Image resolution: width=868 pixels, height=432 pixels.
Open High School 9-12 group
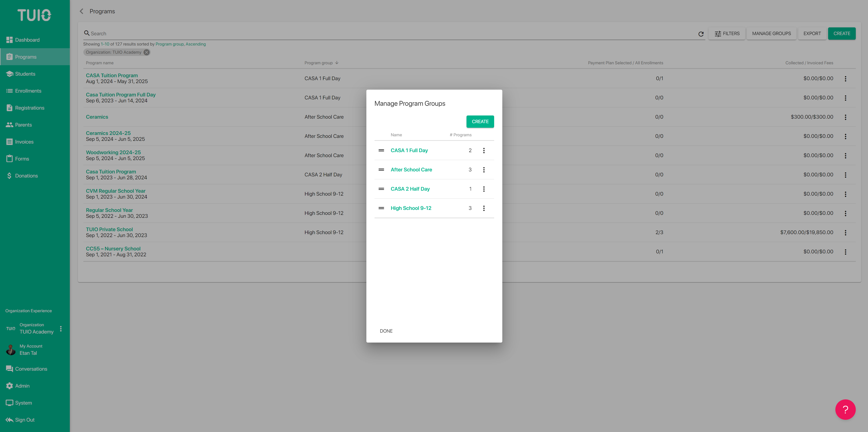click(x=411, y=208)
